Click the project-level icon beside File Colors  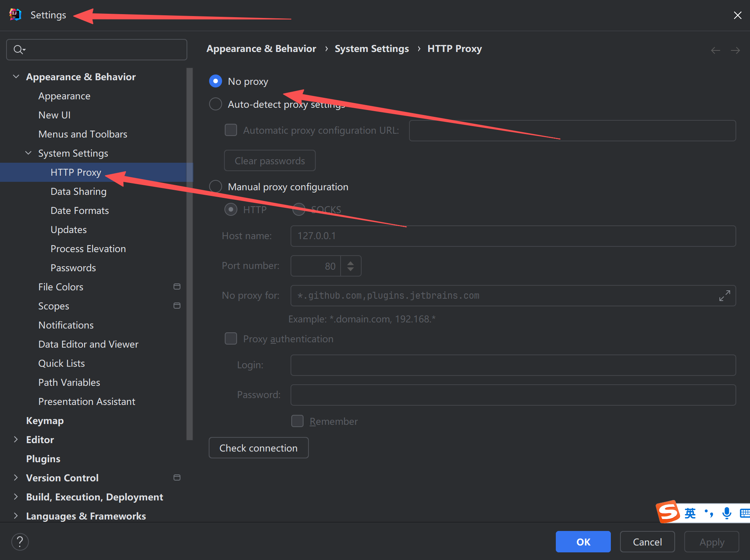(x=177, y=287)
